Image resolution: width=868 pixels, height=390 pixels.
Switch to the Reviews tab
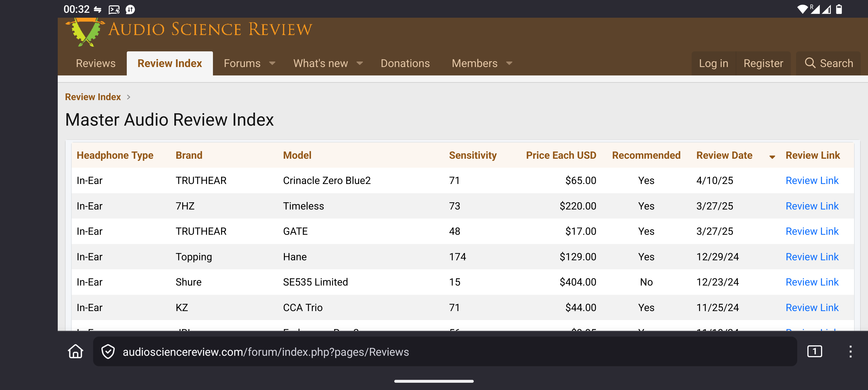point(95,63)
